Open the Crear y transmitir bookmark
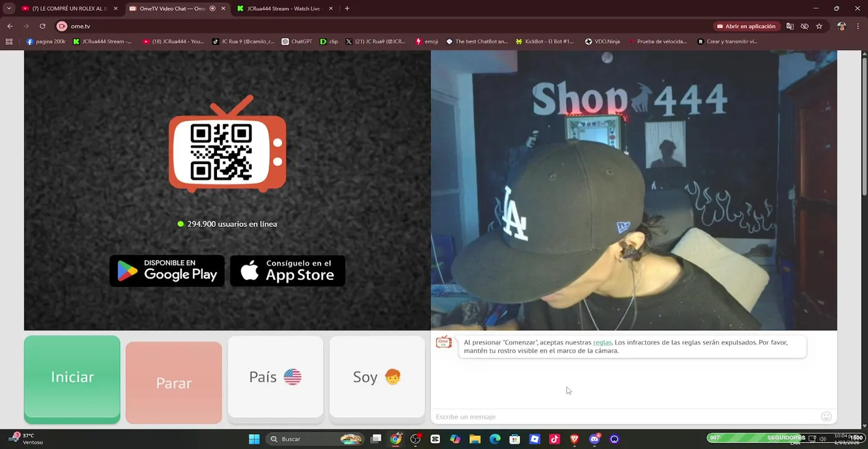This screenshot has height=449, width=868. [x=727, y=42]
